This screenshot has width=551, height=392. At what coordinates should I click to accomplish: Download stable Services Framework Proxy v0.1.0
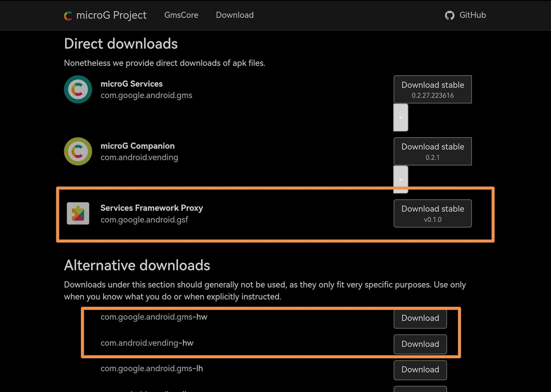point(433,213)
